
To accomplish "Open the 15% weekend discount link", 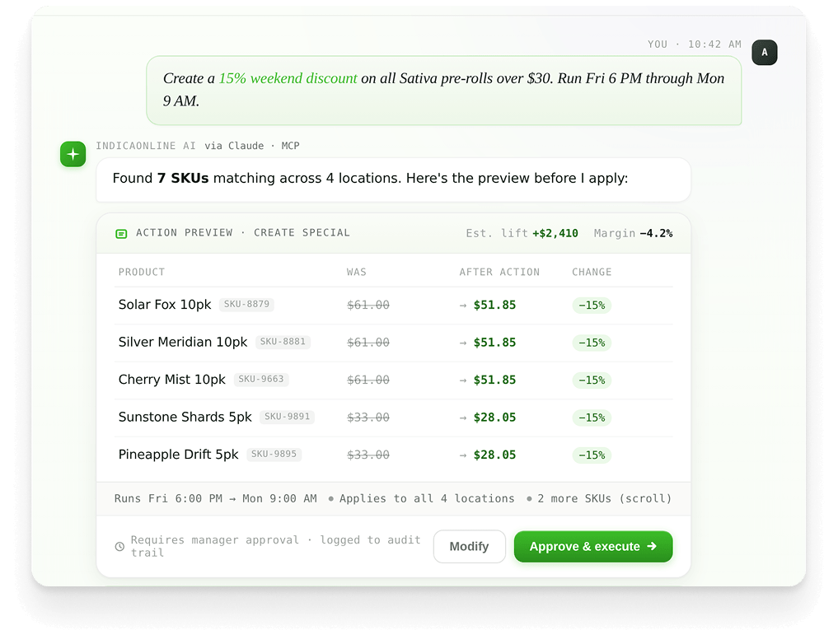I will (x=288, y=78).
